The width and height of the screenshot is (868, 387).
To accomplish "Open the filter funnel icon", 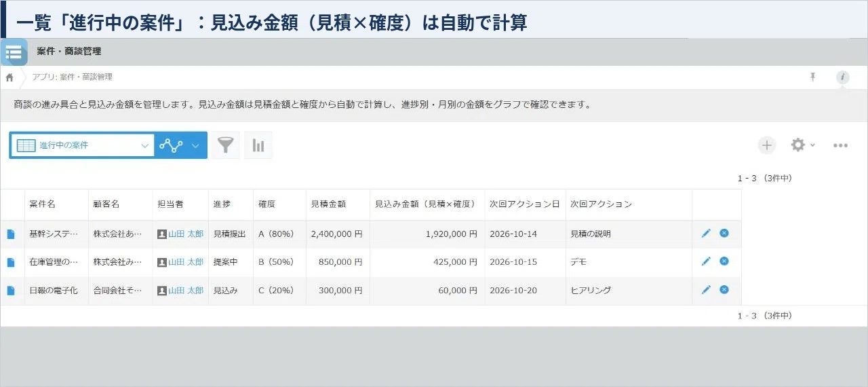I will [225, 145].
